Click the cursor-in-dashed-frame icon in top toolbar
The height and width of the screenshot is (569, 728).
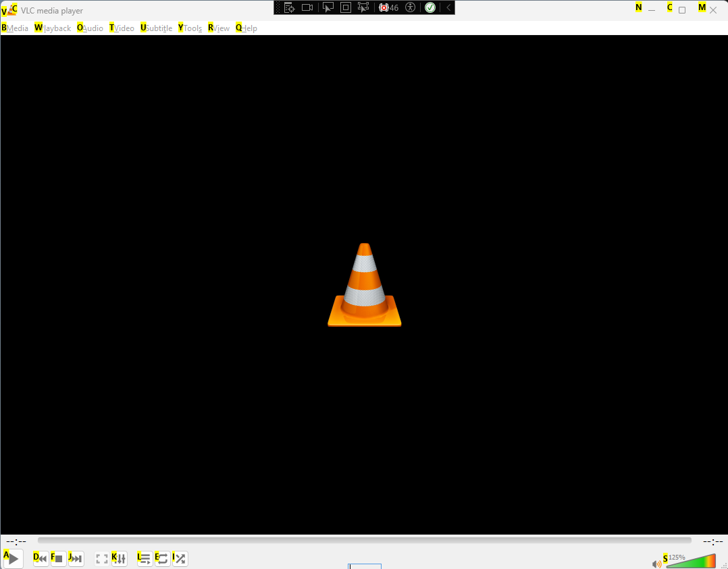[x=363, y=7]
